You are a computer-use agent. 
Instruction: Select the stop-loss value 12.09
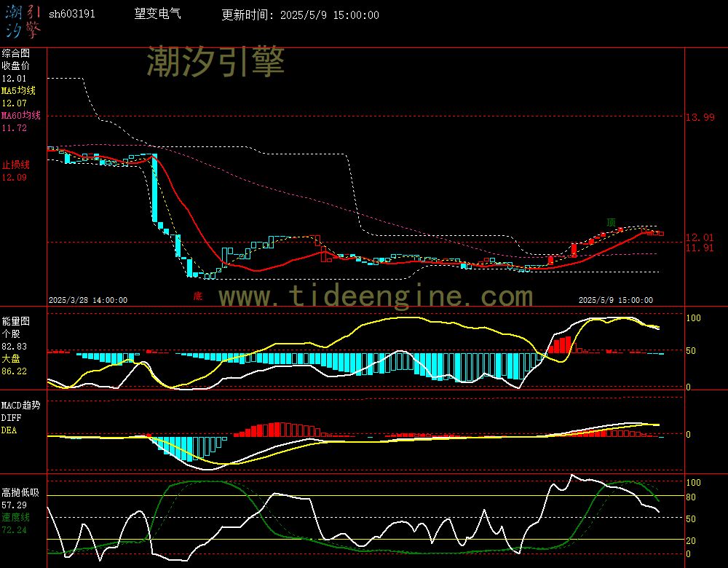click(x=14, y=178)
